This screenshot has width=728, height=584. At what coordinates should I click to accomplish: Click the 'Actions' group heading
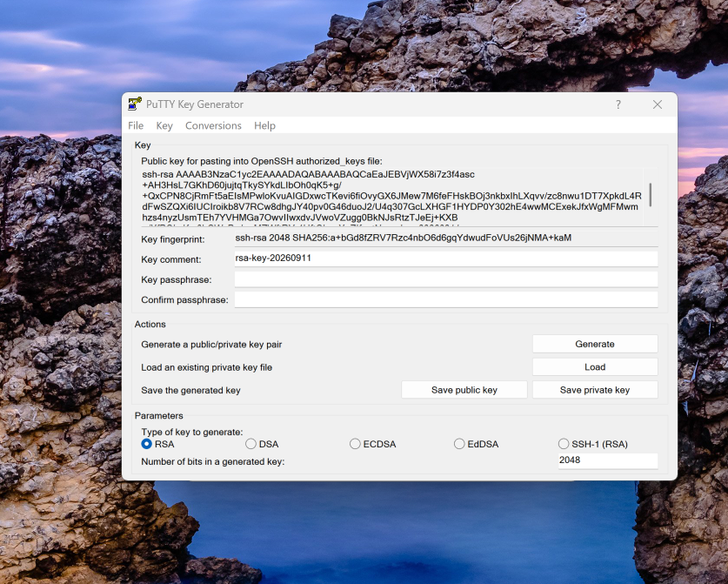click(150, 325)
